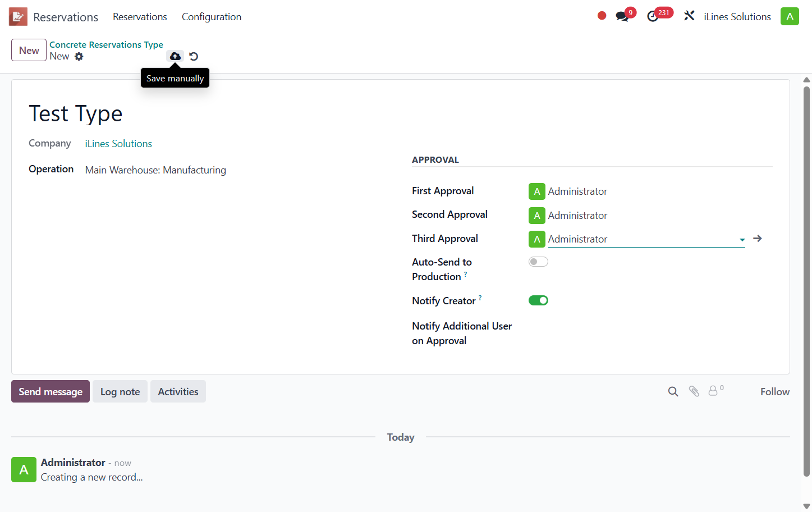The width and height of the screenshot is (812, 512).
Task: Click the scroll-down arrow of the scrollbar
Action: pos(806,506)
